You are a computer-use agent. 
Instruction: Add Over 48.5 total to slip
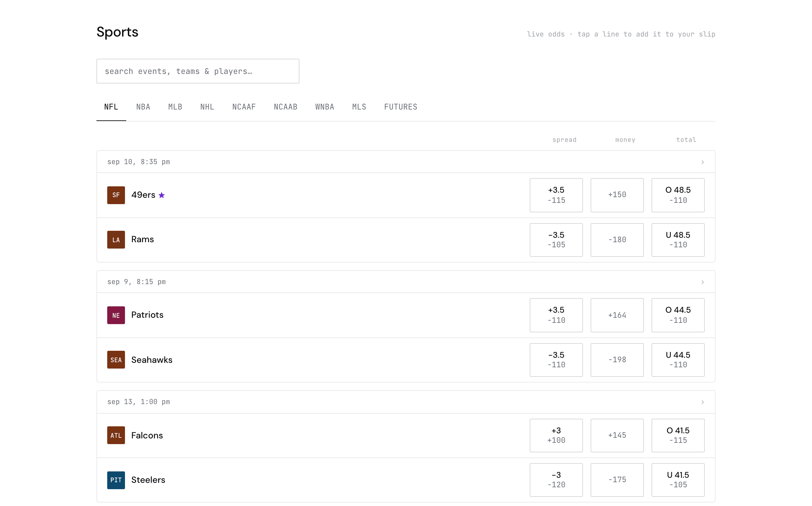click(678, 195)
